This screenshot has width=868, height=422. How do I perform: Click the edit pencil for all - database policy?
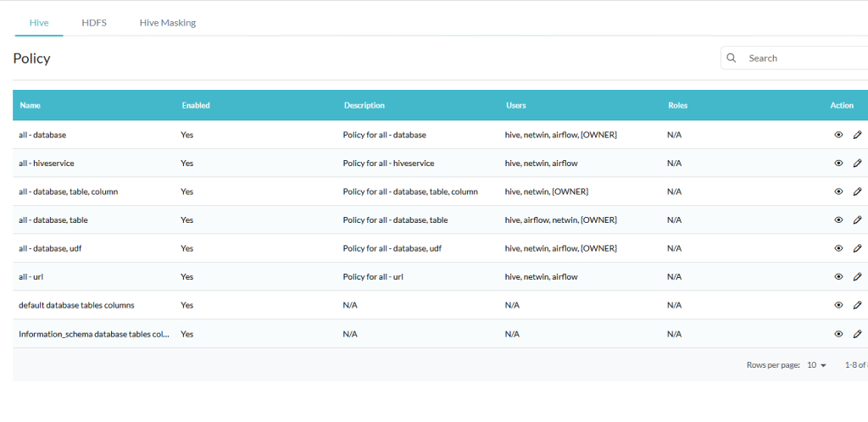857,135
